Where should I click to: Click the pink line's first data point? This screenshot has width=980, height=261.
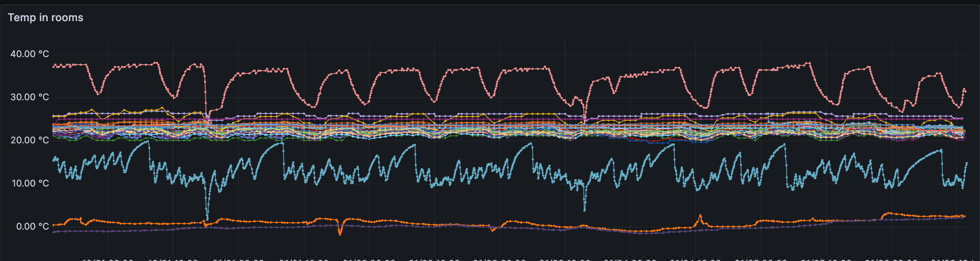pyautogui.click(x=53, y=66)
